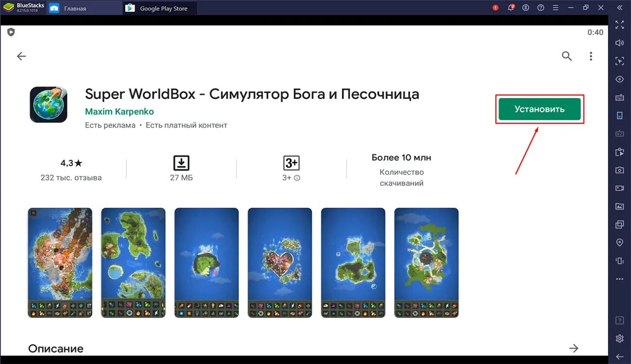This screenshot has height=364, width=631.
Task: Open the 4,3 star rating reviews
Action: tap(71, 164)
